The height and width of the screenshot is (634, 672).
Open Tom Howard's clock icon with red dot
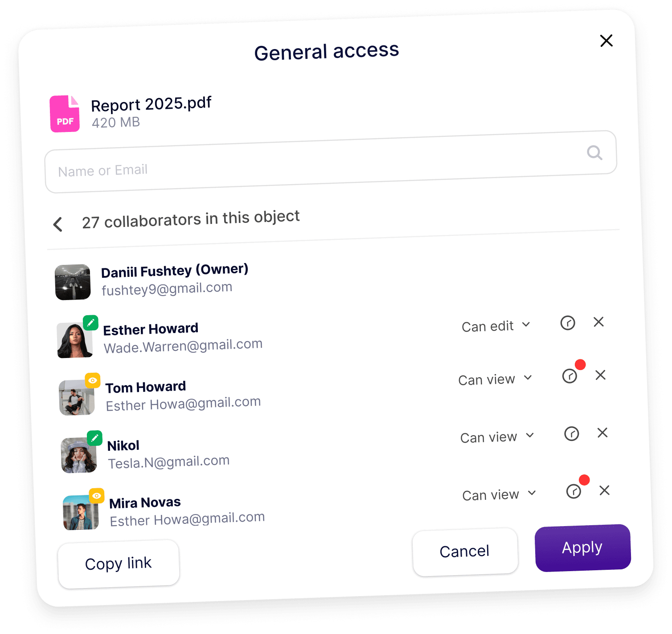point(570,376)
